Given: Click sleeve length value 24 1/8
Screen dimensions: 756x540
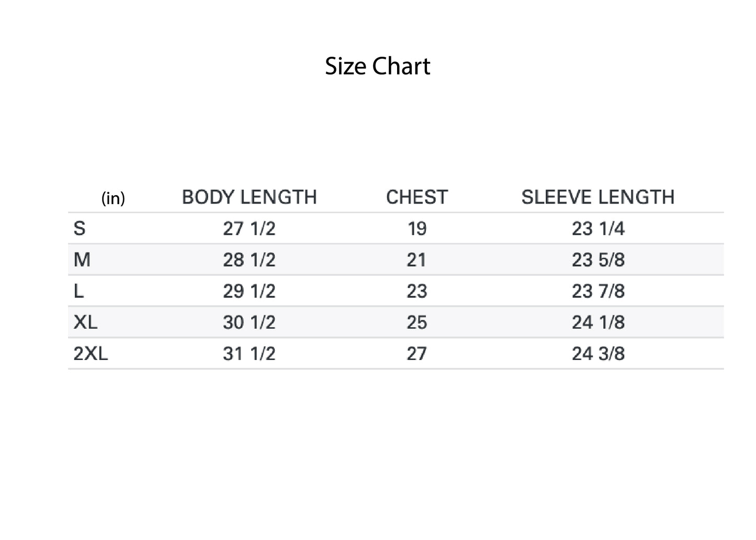Looking at the screenshot, I should click(x=598, y=322).
